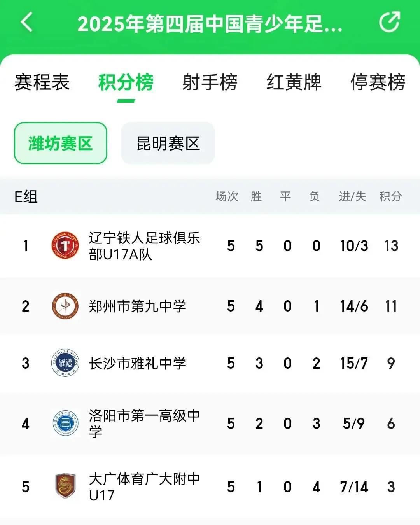Tap 郑州市第九中学 school logo

pyautogui.click(x=65, y=306)
